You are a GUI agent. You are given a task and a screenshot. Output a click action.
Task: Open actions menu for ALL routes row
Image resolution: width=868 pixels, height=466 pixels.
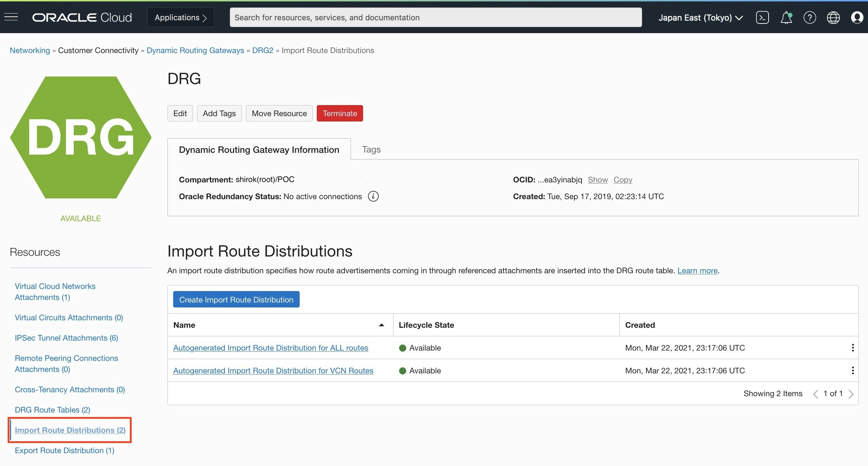(852, 348)
